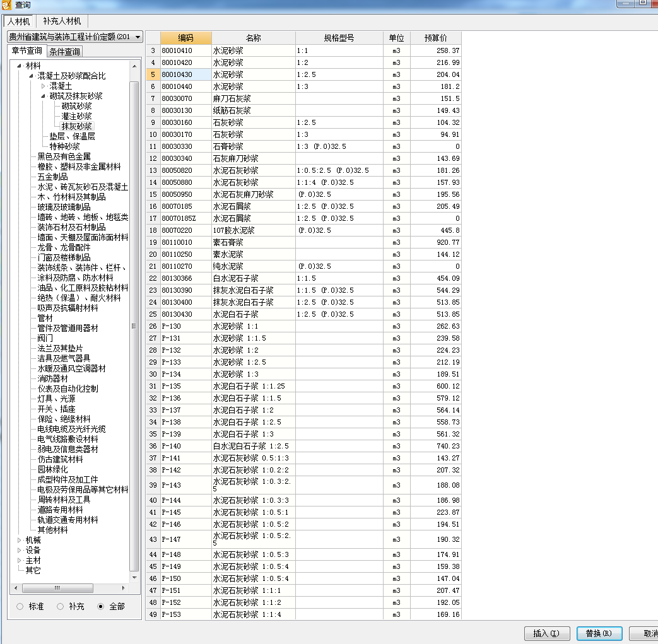
Task: Select the 其它 tree item
Action: point(33,570)
